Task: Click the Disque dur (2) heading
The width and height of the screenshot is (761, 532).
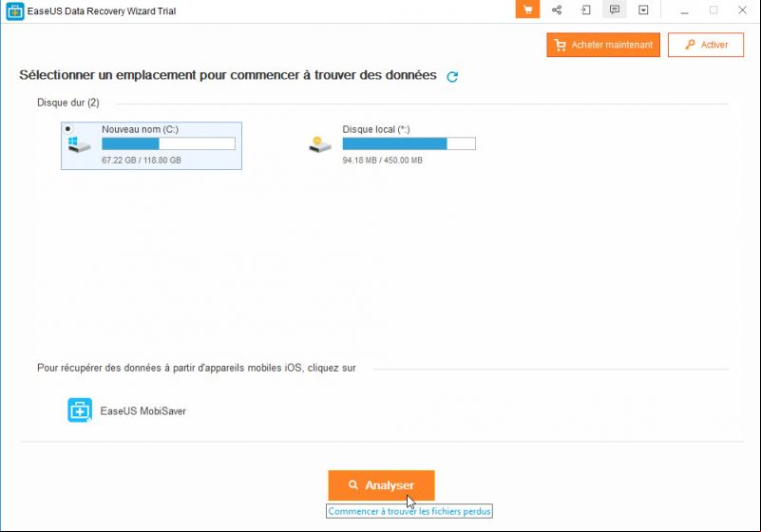Action: pyautogui.click(x=68, y=103)
